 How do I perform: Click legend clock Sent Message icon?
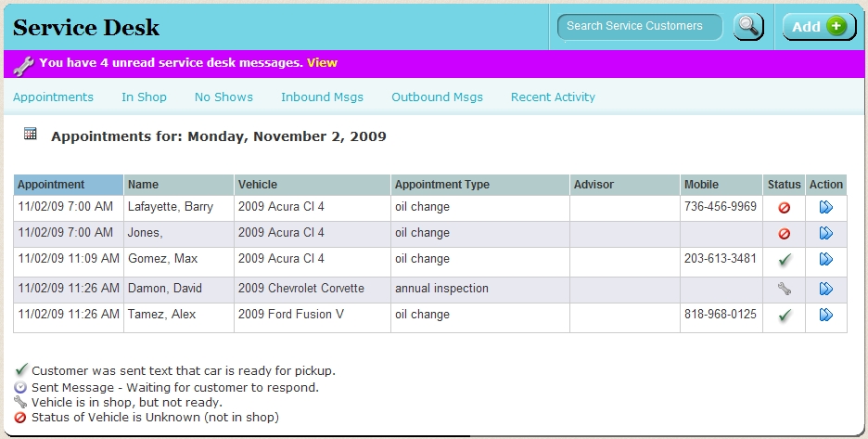coord(20,387)
